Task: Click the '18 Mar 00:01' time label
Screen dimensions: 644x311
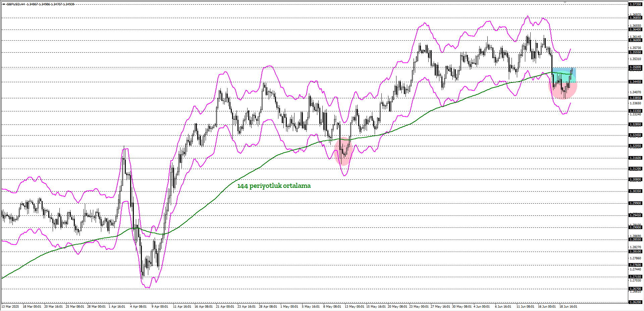Action: pos(32,307)
